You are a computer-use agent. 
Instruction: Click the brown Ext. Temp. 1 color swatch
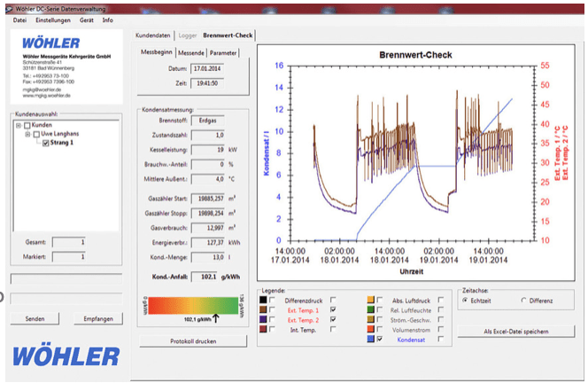(261, 310)
